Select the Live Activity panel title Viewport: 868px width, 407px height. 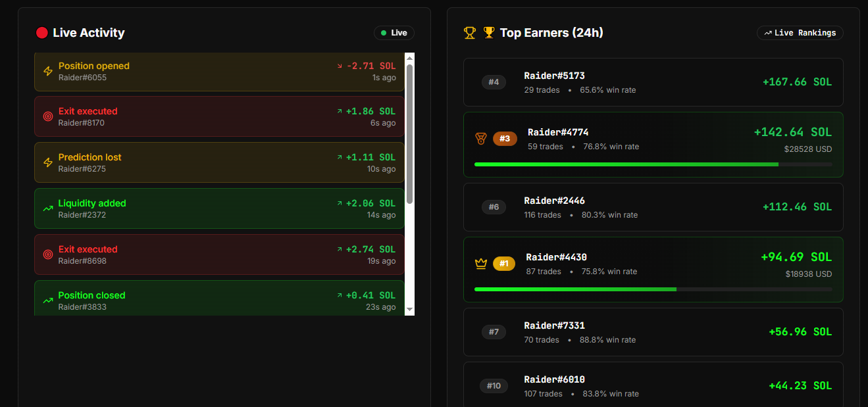coord(88,32)
